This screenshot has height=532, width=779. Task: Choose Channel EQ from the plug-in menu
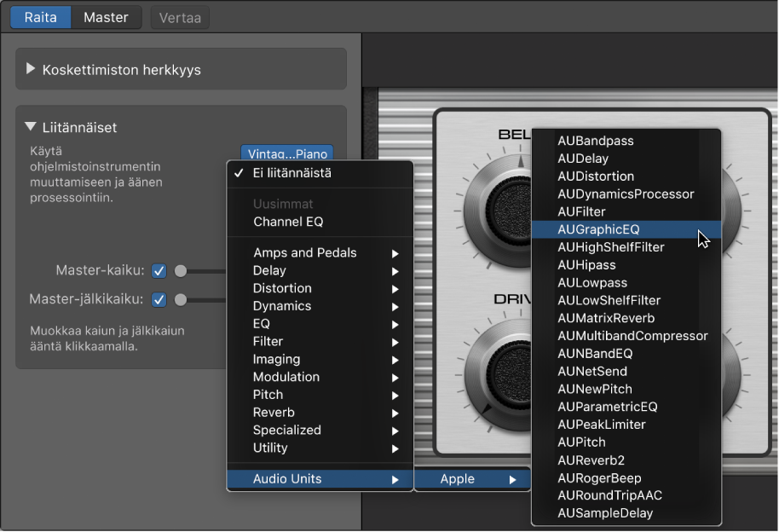[288, 222]
